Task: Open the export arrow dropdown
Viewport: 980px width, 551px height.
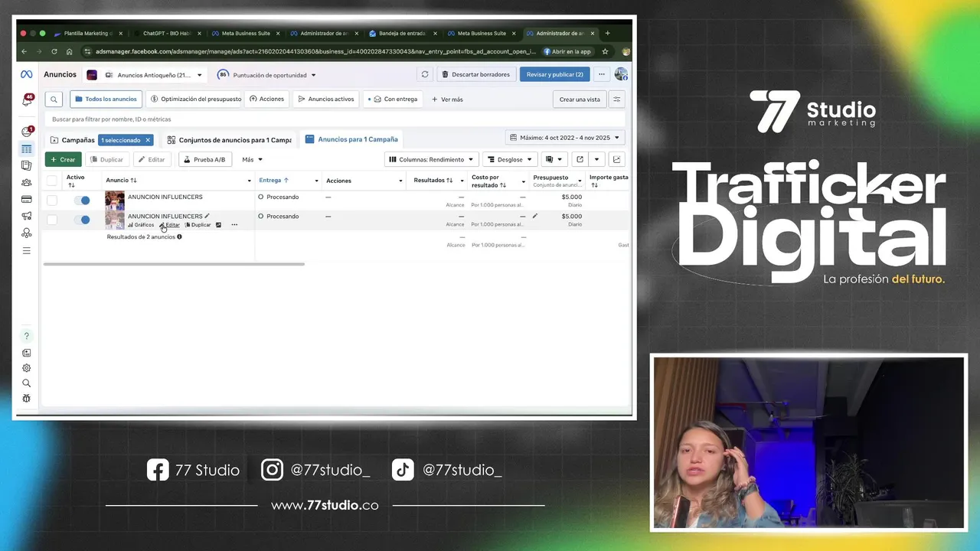Action: [596, 159]
